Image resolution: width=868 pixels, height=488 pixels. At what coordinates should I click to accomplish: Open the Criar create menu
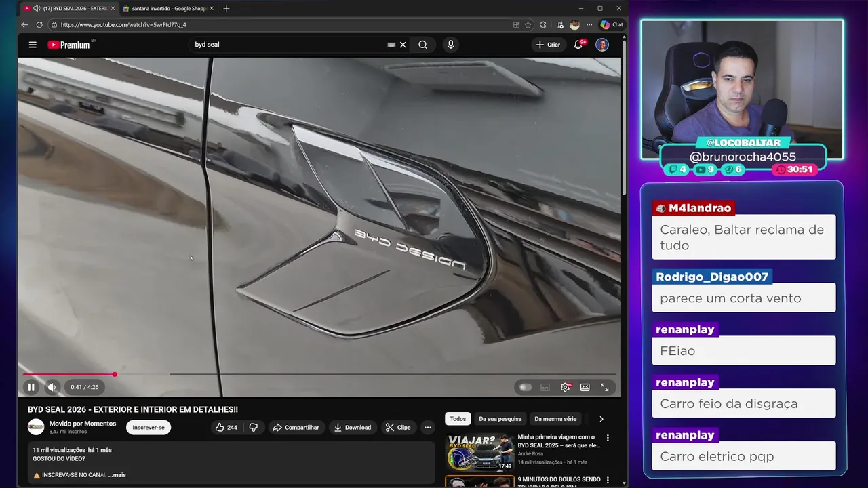point(548,45)
